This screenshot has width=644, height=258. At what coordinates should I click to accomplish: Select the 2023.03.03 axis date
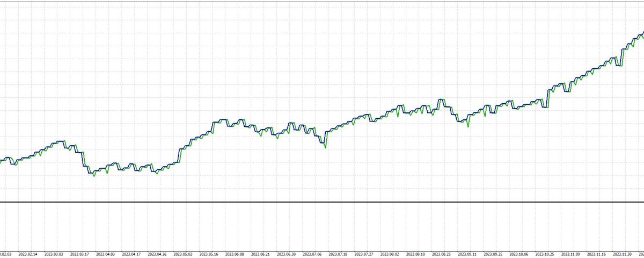click(x=54, y=254)
